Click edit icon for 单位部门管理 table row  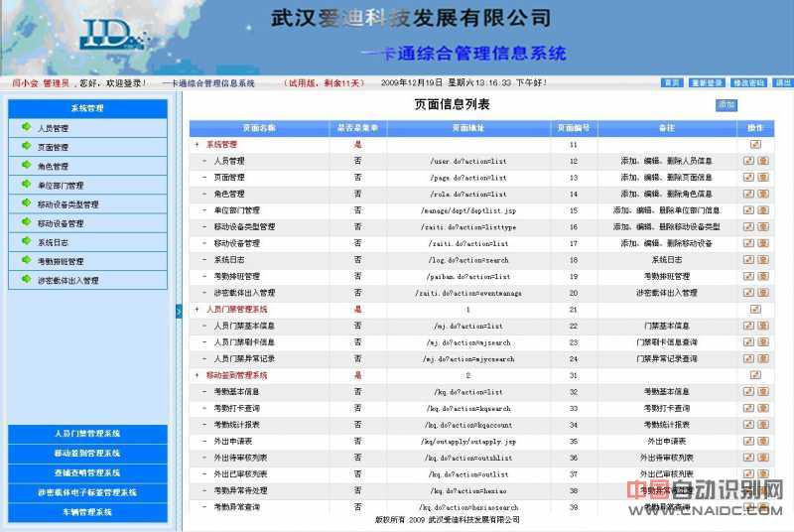pyautogui.click(x=748, y=210)
